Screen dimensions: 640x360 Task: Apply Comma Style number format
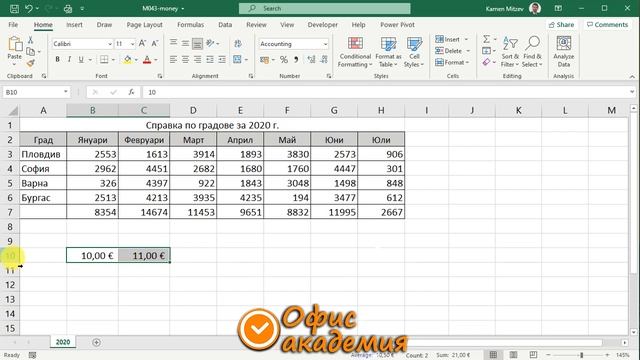[296, 60]
